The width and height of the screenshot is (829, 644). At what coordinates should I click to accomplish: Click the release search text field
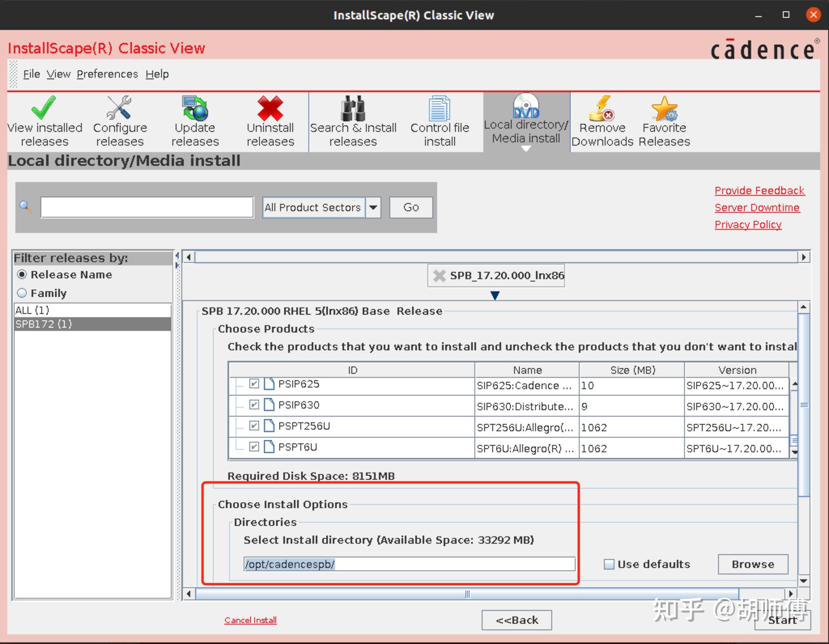click(147, 208)
